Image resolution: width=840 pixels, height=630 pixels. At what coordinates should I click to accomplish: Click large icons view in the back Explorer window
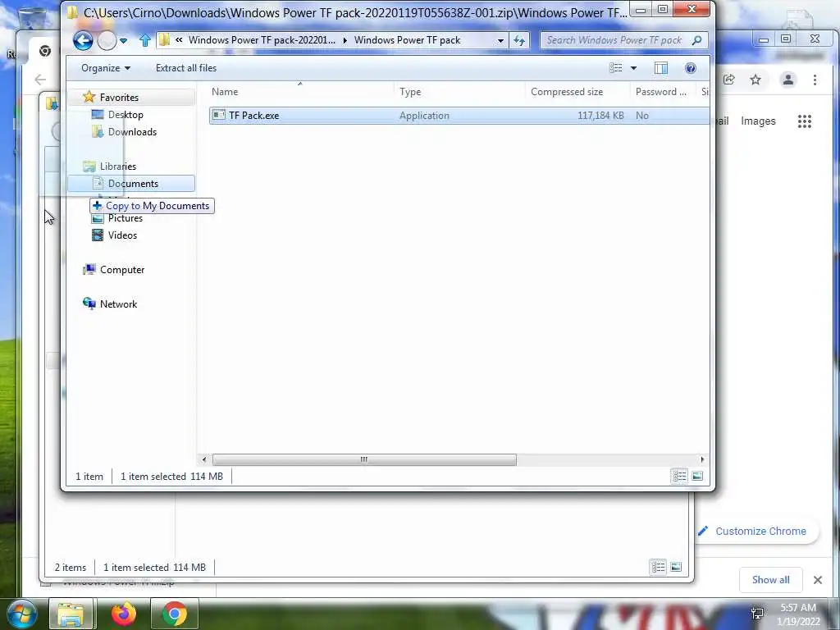[676, 567]
